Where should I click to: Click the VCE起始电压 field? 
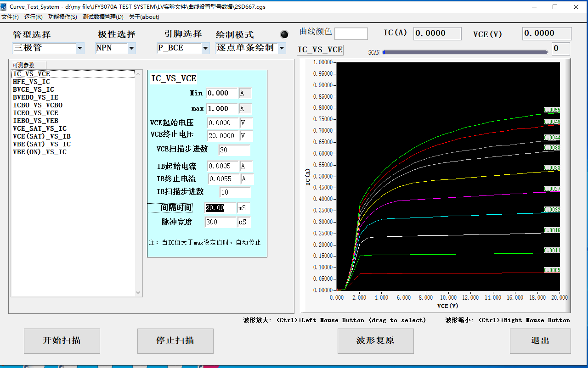(223, 123)
